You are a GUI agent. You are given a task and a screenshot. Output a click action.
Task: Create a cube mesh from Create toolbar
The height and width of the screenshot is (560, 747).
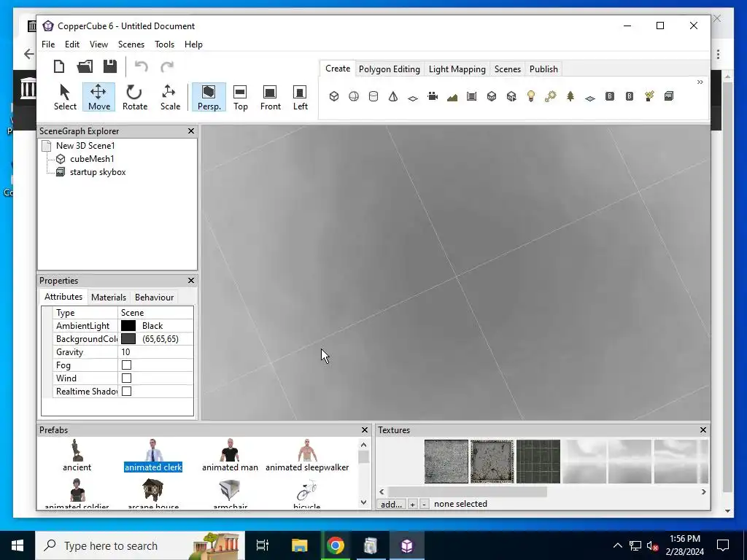point(334,96)
